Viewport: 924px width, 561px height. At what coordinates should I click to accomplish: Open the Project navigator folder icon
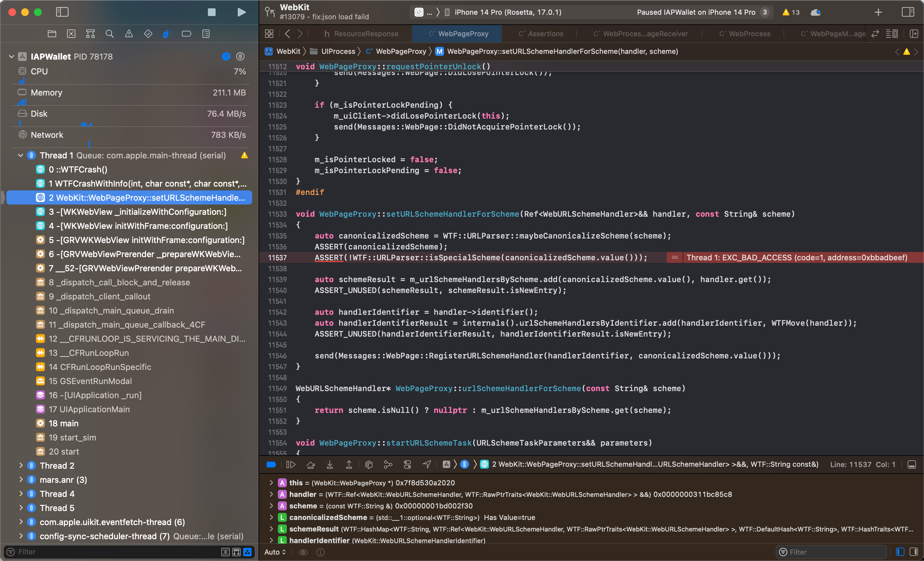pos(52,34)
